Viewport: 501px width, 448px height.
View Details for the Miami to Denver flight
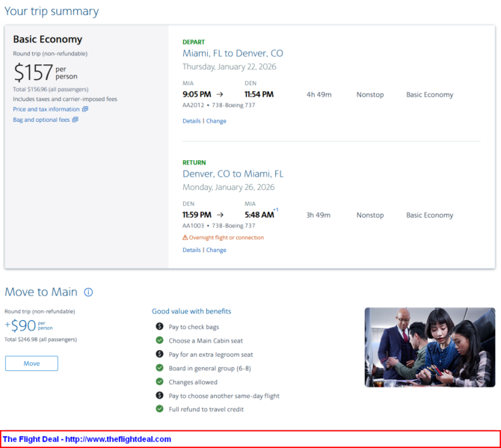click(x=191, y=121)
